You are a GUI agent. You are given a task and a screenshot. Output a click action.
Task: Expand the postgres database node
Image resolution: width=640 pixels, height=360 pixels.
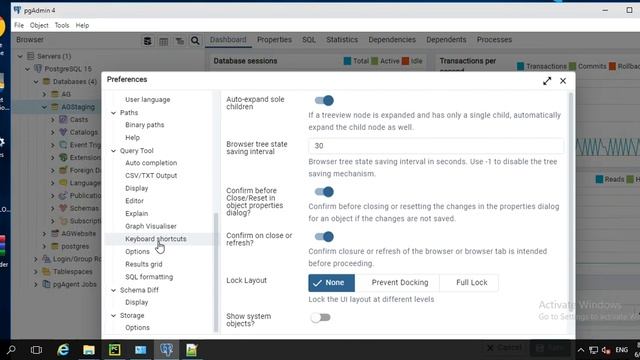click(x=44, y=247)
